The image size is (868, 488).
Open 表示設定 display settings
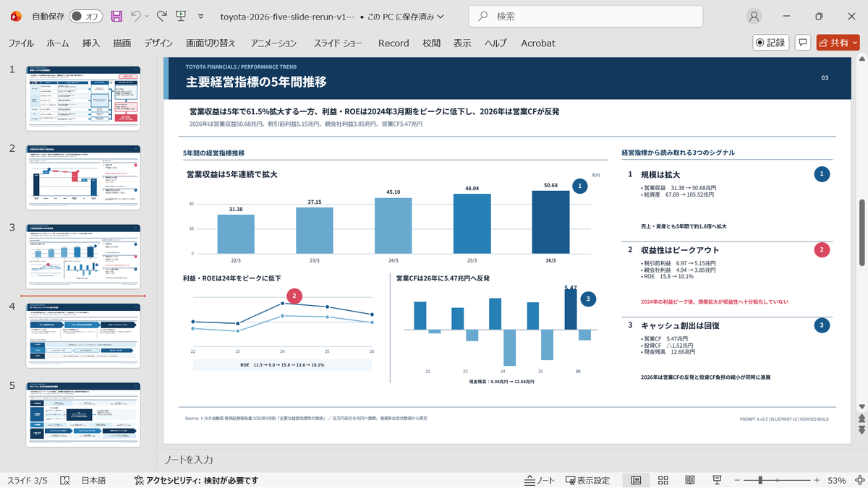pos(587,481)
